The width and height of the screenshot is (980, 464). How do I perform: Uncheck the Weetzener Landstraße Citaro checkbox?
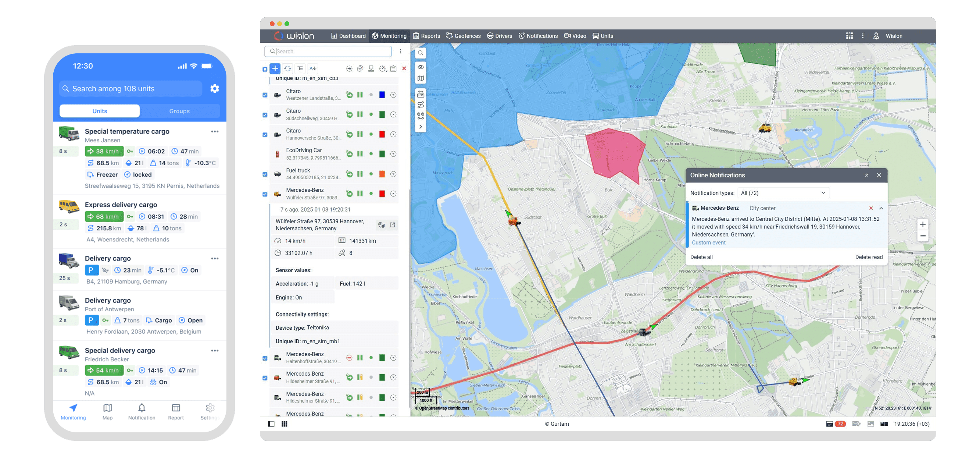[x=265, y=95]
